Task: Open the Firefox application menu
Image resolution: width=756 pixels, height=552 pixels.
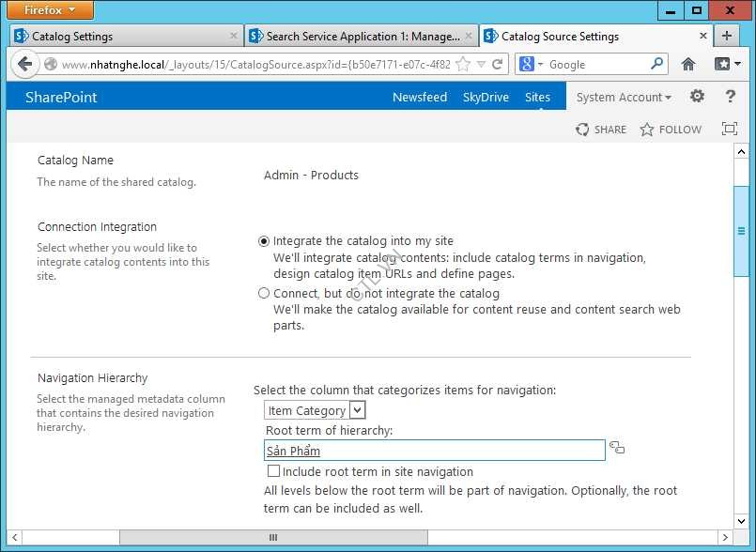Action: point(52,10)
